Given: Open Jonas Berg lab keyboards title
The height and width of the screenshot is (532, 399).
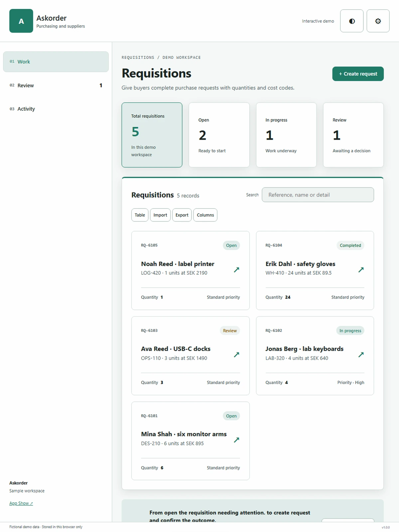Looking at the screenshot, I should (x=304, y=349).
